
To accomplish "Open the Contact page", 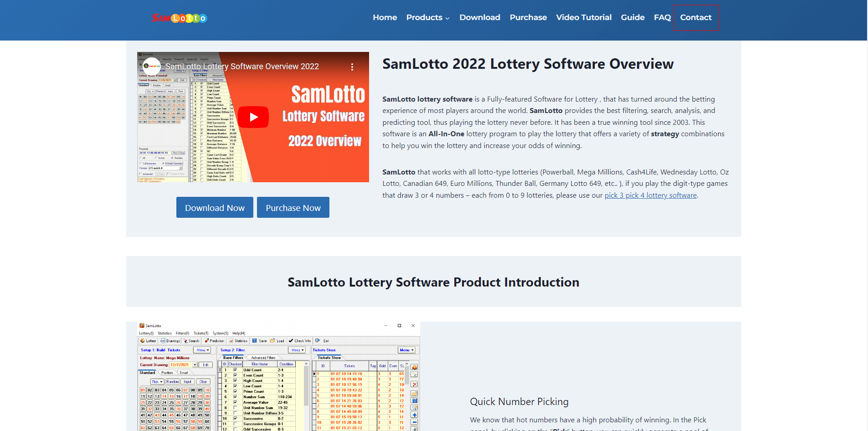I will (x=696, y=17).
